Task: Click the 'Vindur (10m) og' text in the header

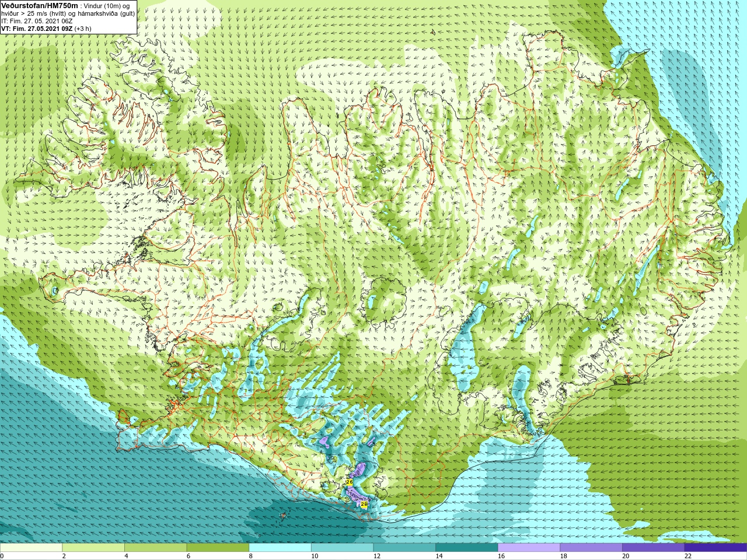Action: [107, 6]
